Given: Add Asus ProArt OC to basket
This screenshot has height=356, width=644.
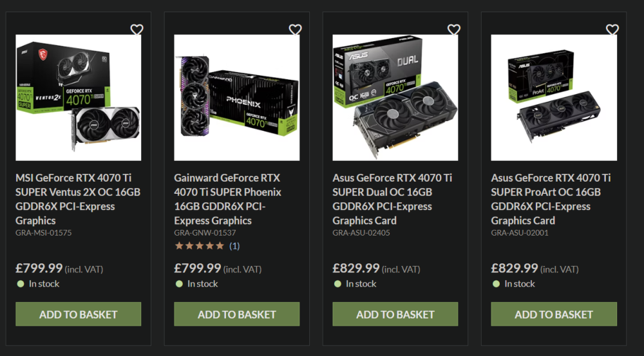Looking at the screenshot, I should pos(554,314).
